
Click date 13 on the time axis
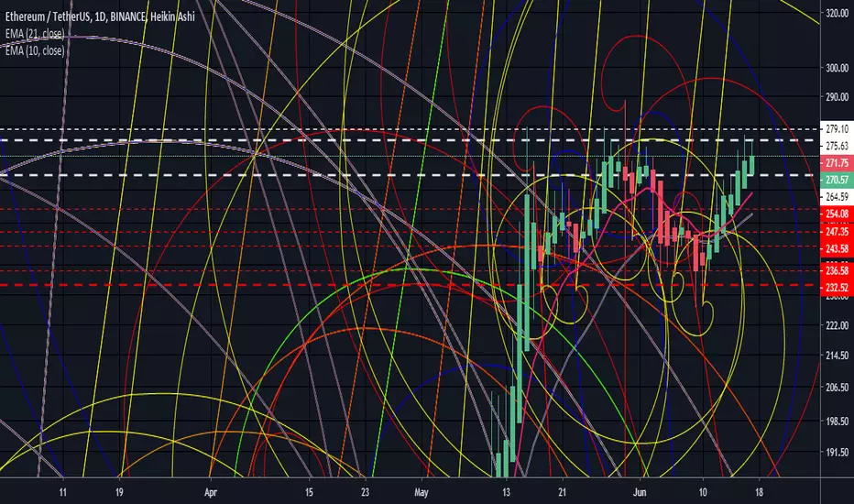[x=506, y=493]
